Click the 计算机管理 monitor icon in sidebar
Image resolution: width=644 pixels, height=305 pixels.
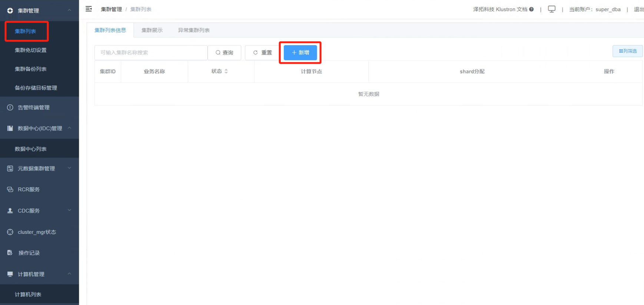click(x=10, y=274)
